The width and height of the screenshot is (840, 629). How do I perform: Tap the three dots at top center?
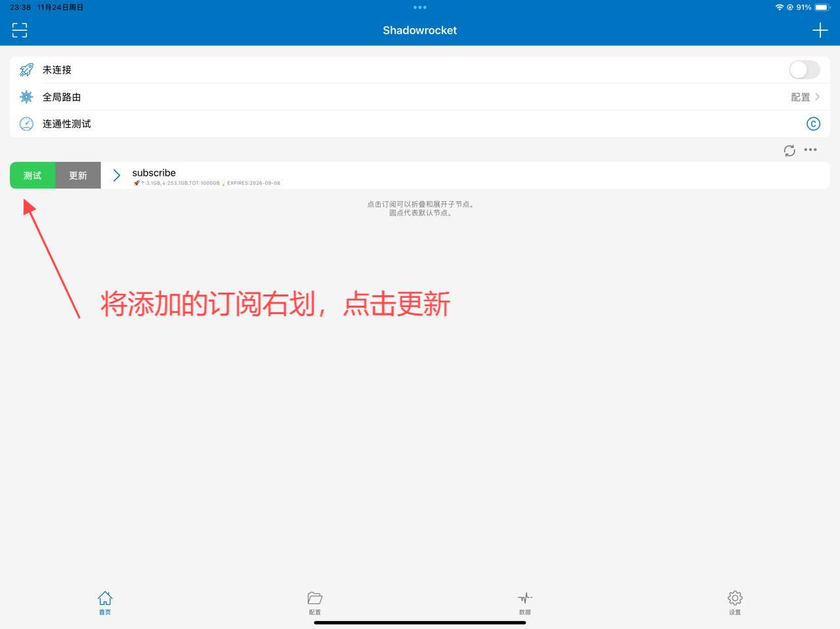[x=420, y=8]
